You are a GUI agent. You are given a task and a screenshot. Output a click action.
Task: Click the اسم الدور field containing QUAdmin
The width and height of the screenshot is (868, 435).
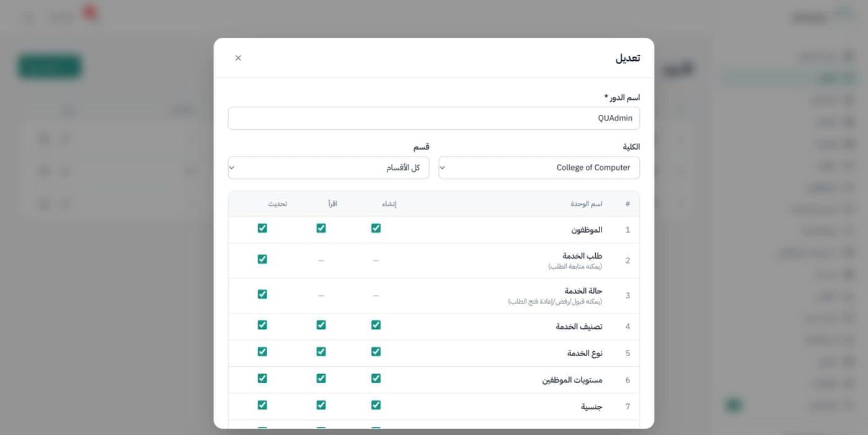point(434,118)
